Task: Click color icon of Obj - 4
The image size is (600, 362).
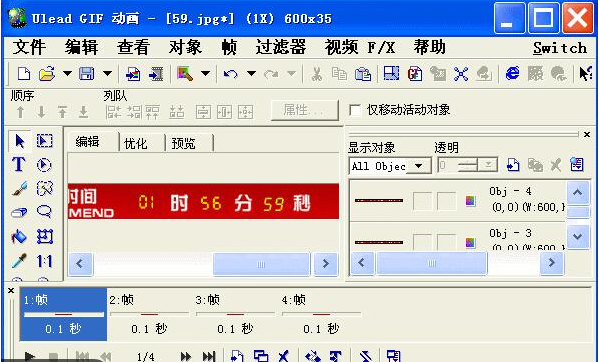Action: pyautogui.click(x=470, y=201)
